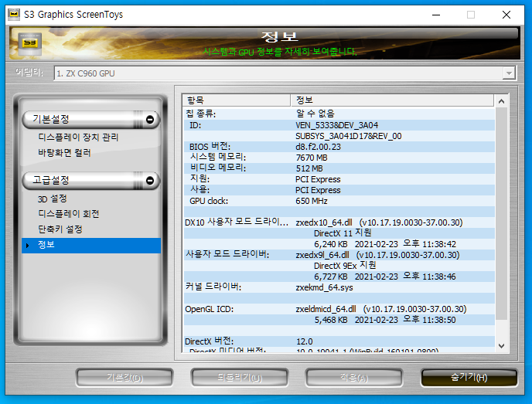Image resolution: width=532 pixels, height=404 pixels.
Task: Select the SUBSYS_3A041D17&REV_00 row
Action: point(339,136)
